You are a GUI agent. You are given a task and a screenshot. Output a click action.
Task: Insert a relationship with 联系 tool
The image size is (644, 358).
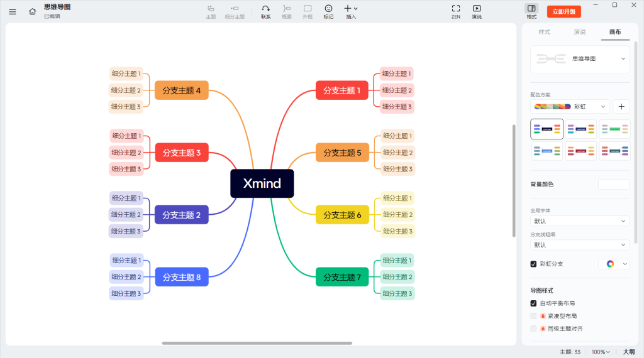pos(266,12)
